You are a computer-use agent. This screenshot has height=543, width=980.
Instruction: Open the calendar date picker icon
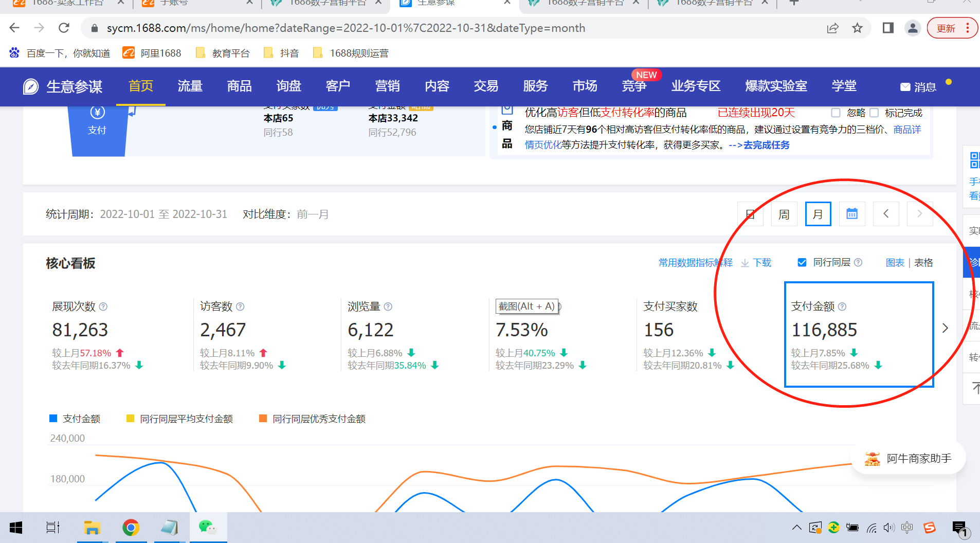point(851,214)
